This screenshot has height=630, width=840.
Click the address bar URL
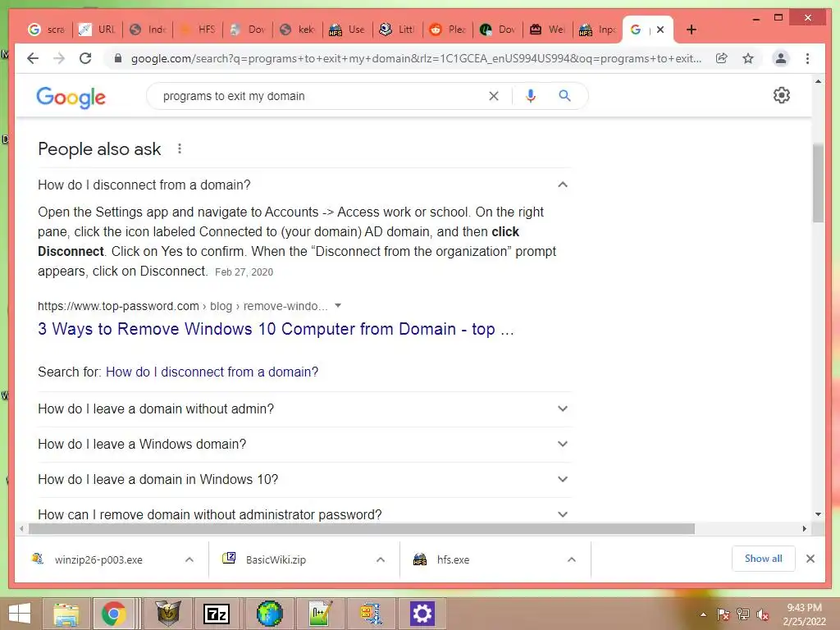pos(416,58)
